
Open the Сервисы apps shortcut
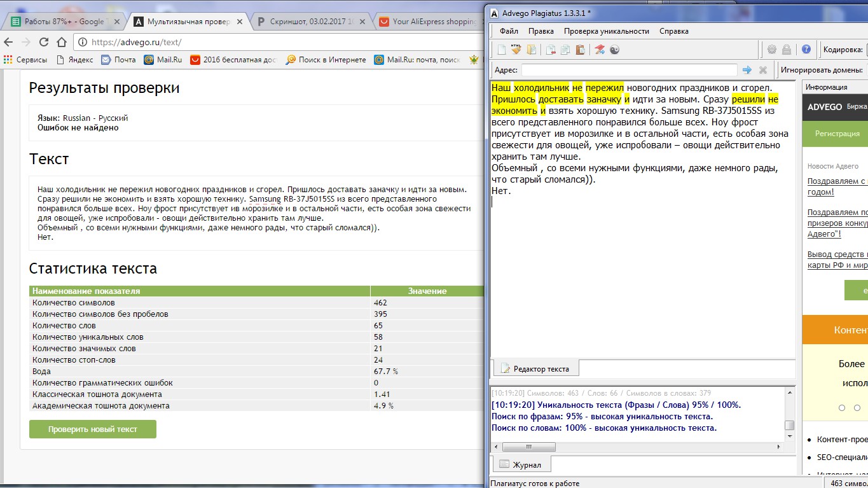click(x=25, y=60)
